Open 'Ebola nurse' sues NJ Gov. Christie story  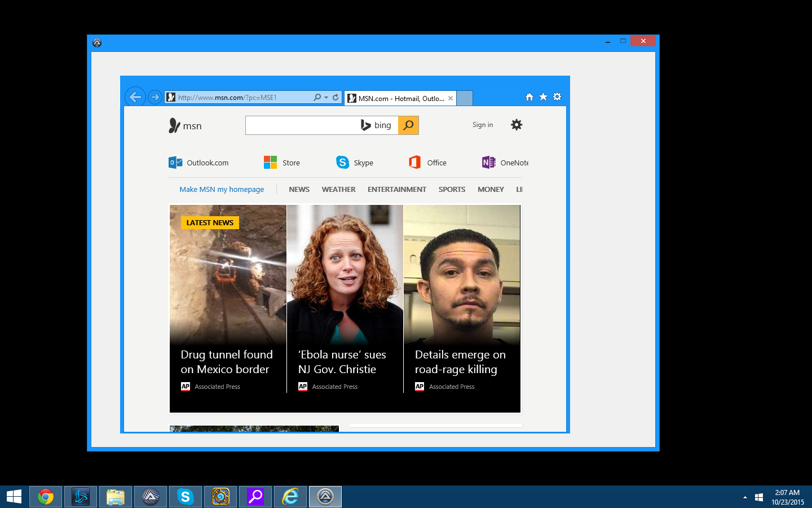click(342, 362)
